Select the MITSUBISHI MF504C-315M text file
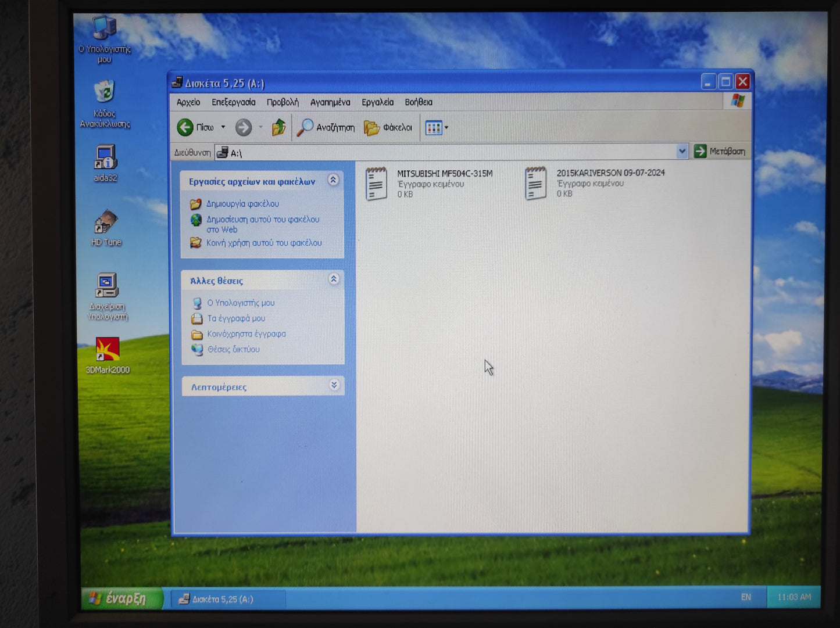 point(377,184)
